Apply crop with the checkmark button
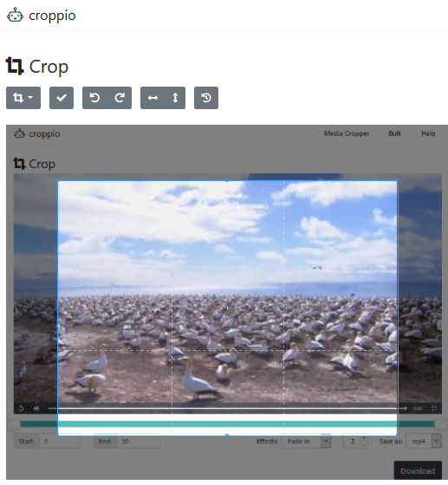Screen dimensions: 448x485 pyautogui.click(x=62, y=98)
